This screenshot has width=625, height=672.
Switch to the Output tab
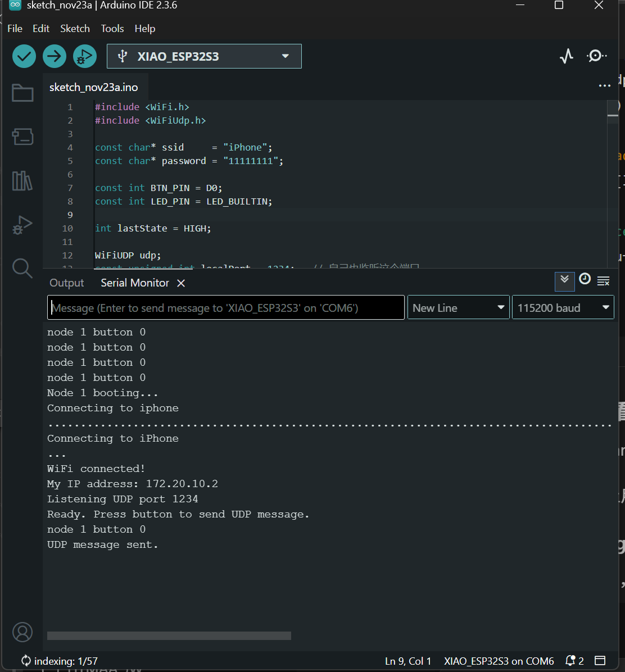(66, 283)
